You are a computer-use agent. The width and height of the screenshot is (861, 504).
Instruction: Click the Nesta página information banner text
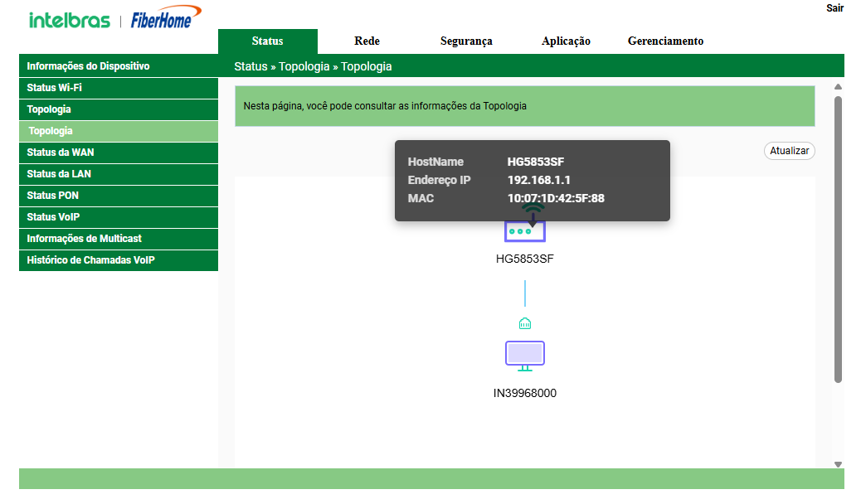[x=385, y=106]
